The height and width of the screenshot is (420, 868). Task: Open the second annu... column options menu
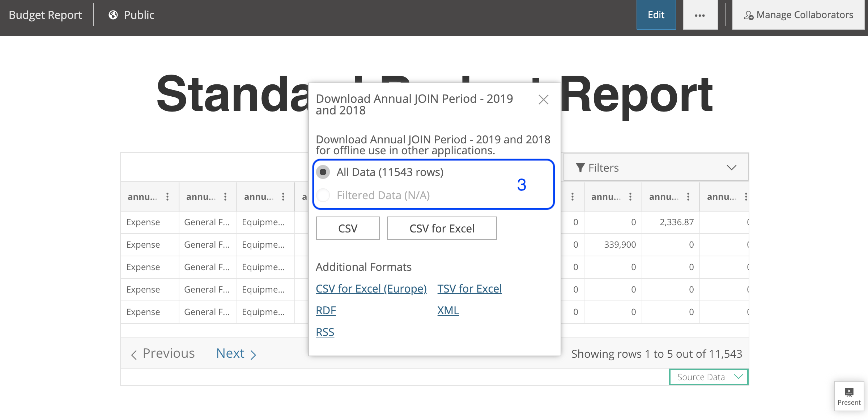(x=225, y=197)
